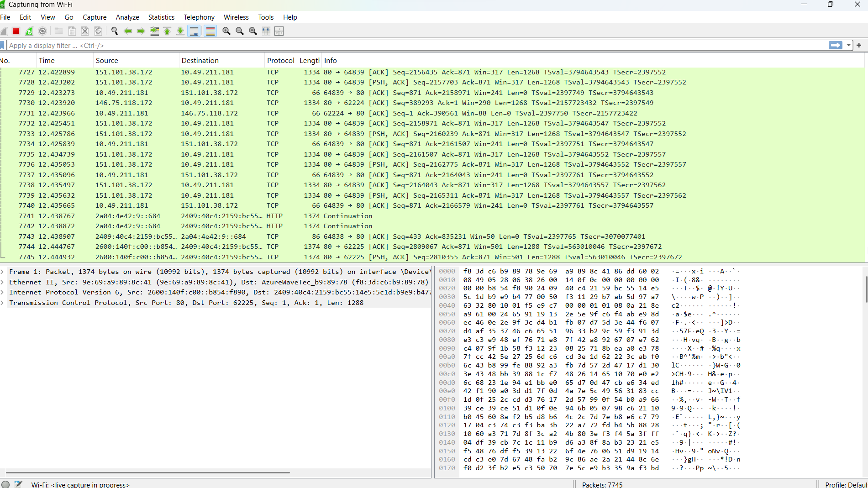Expand the Transmission Control Protocol details
The image size is (868, 488).
click(3, 303)
